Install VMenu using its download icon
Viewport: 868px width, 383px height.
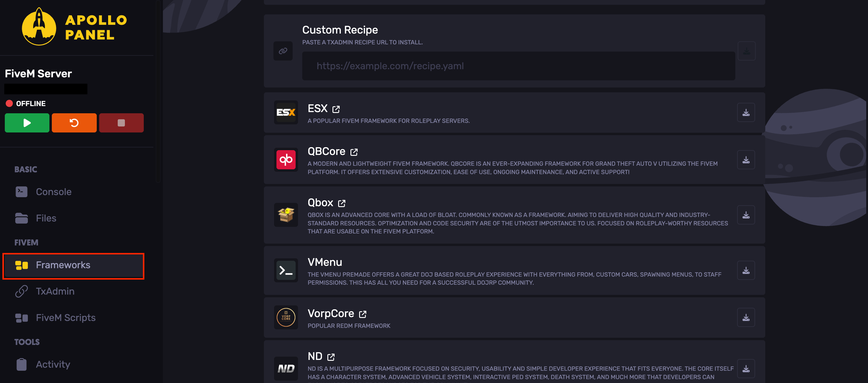(746, 270)
